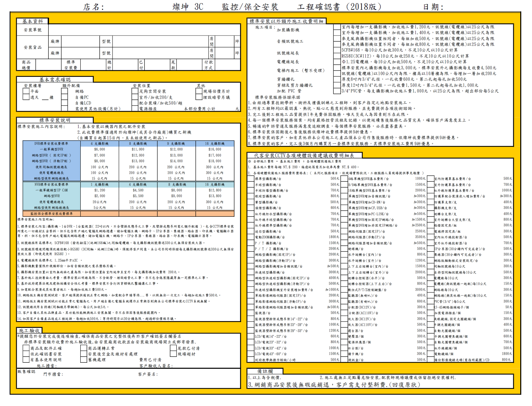532x406 pixels.
Task: Select the 標準安裝說明 section header
Action: tap(55, 120)
